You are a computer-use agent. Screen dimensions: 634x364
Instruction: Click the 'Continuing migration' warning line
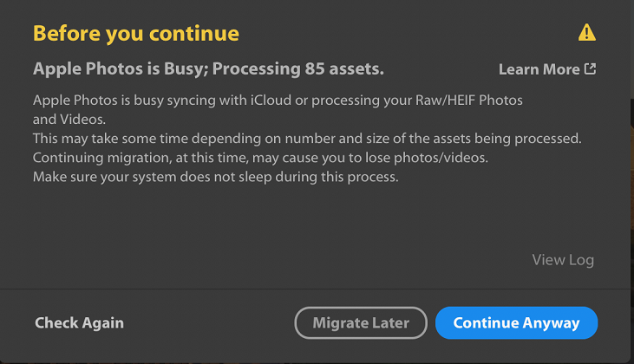[260, 158]
